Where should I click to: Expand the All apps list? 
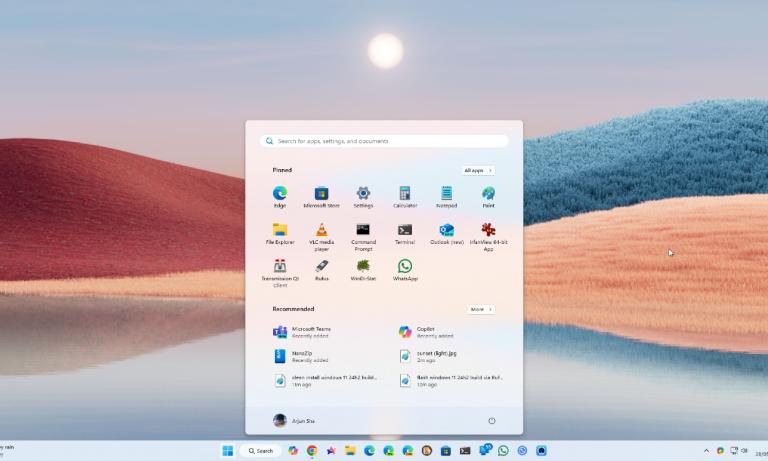478,171
